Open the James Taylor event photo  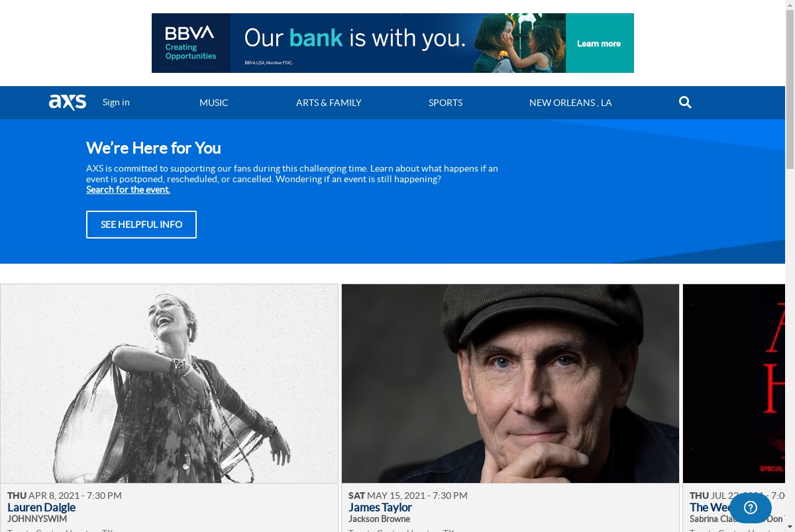(510, 384)
